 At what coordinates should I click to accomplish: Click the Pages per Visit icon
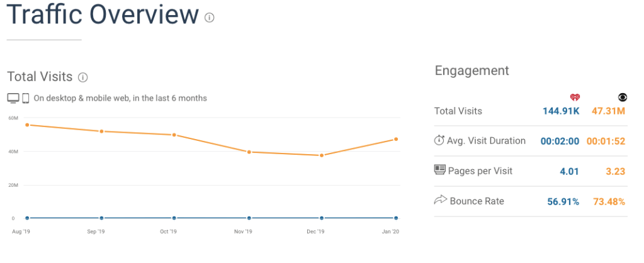[440, 170]
